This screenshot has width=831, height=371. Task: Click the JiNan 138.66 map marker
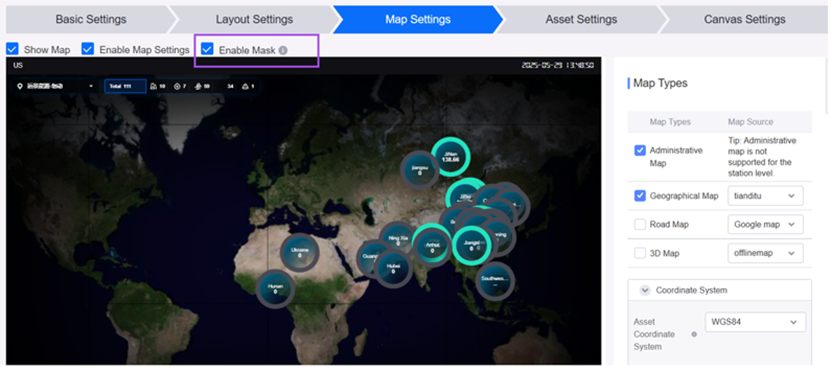[451, 156]
